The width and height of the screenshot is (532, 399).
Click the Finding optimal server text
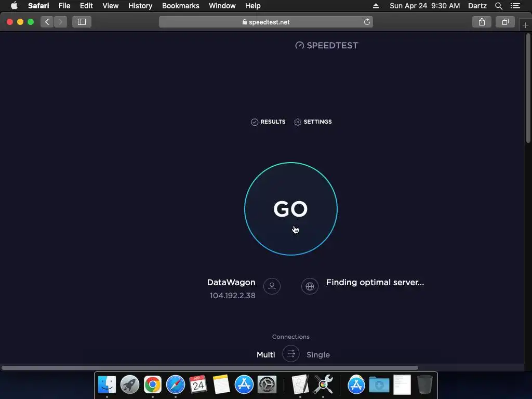(x=375, y=282)
